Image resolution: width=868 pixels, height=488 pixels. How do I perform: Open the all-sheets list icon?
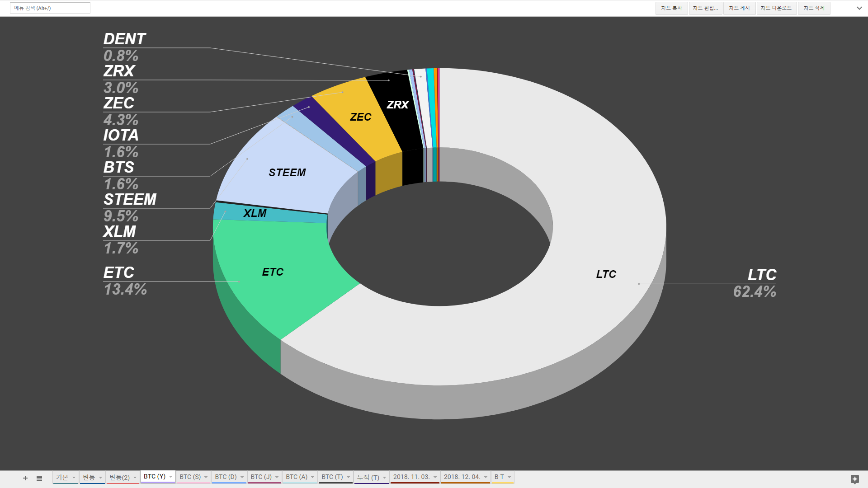[39, 478]
